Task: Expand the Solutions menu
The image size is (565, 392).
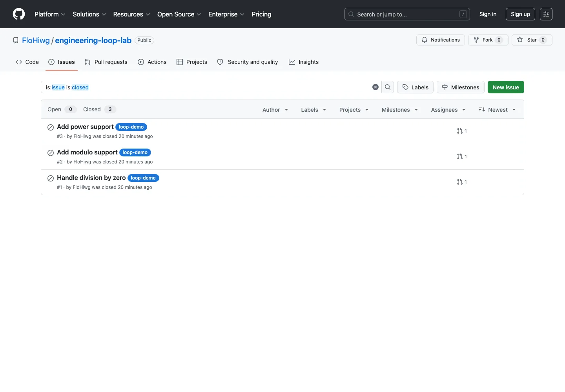Action: [x=89, y=14]
